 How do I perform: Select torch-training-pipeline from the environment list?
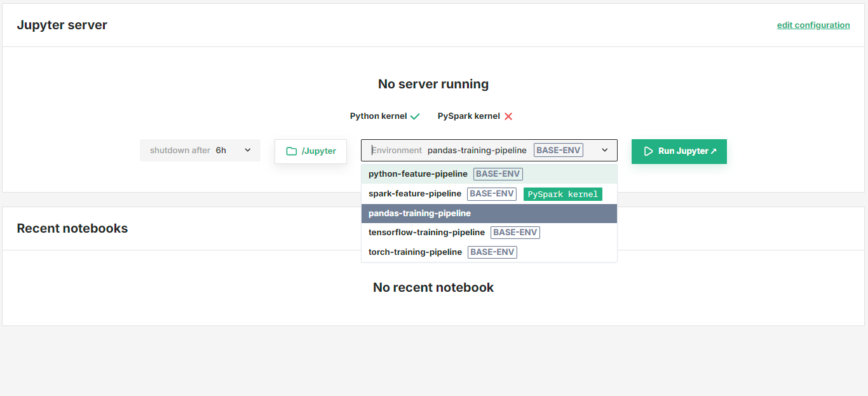pos(415,252)
